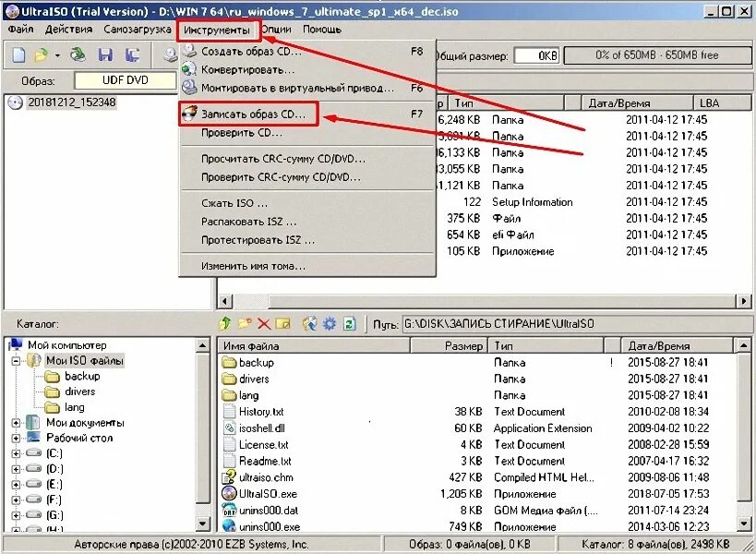Choose Записать образ CD menu entry
Screen dimensions: 756x554
tap(307, 114)
